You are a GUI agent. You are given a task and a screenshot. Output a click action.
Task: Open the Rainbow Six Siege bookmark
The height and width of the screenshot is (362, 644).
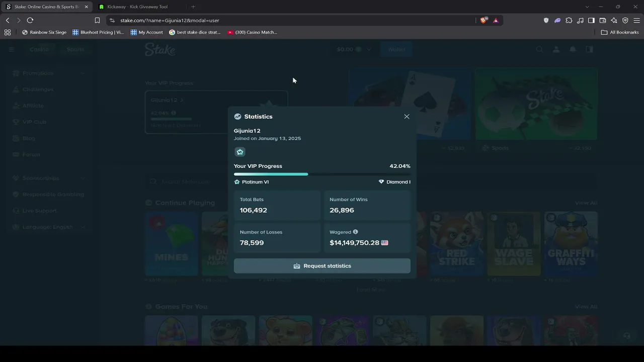[44, 32]
